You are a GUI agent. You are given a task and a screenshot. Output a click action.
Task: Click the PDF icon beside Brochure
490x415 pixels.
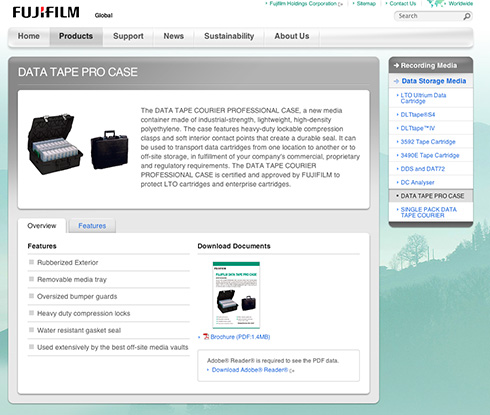tap(206, 337)
